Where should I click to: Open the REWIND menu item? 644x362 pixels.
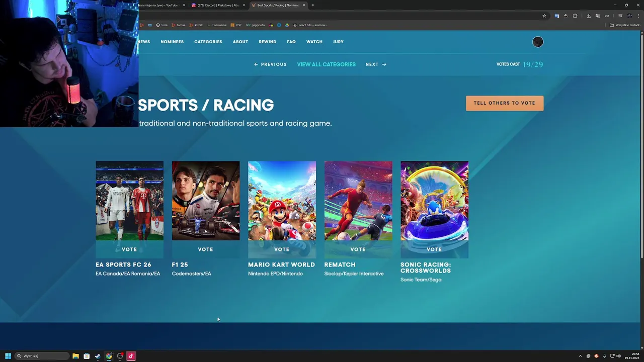267,42
